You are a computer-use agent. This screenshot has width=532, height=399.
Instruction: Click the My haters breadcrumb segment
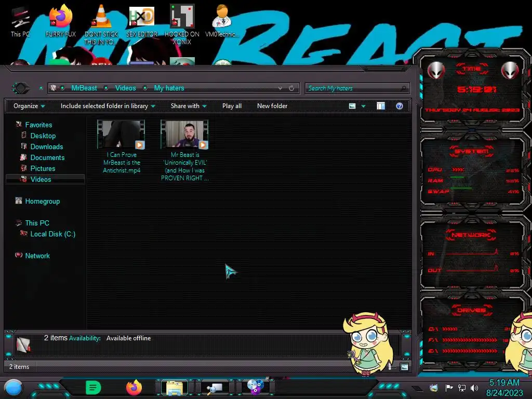(169, 88)
